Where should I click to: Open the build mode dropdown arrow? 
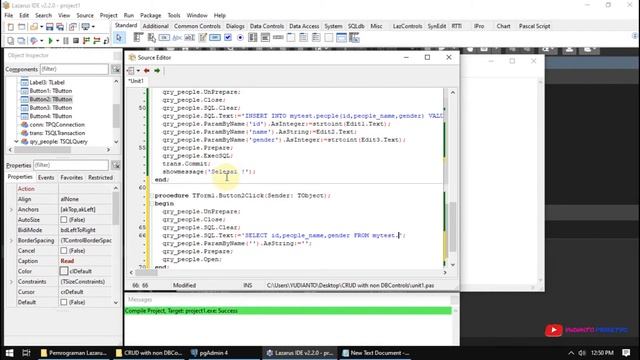(93, 27)
